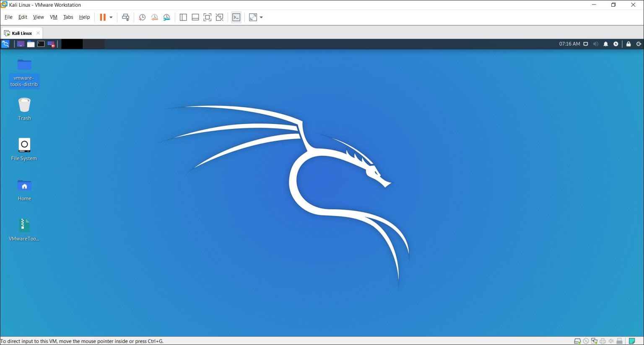
Task: Enter full screen mode
Action: (x=207, y=17)
